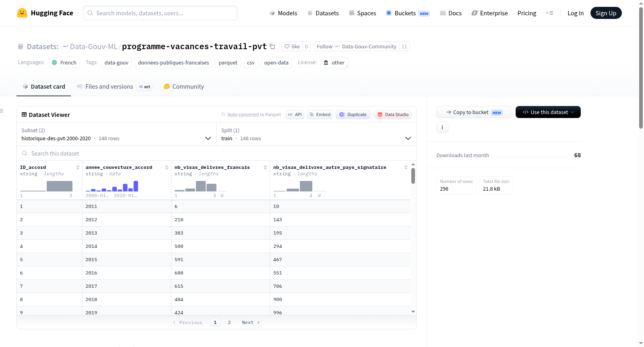Click the Embed button
Viewport: 644px width, 347px height.
(320, 114)
